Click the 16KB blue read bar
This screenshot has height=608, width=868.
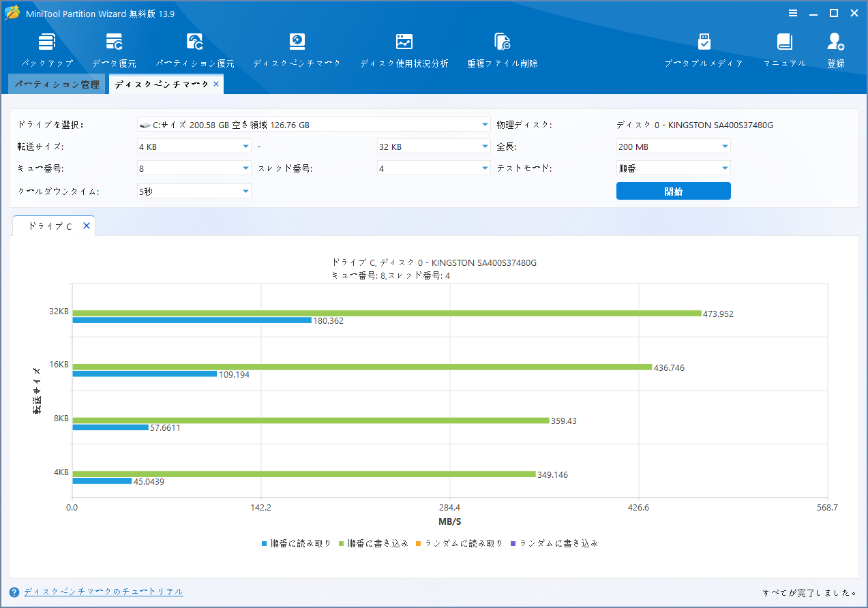click(145, 374)
